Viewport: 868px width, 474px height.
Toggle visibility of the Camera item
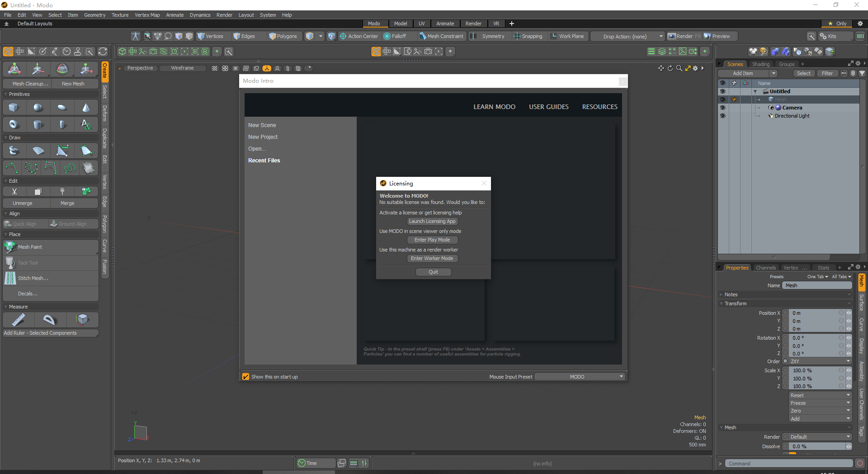click(723, 107)
